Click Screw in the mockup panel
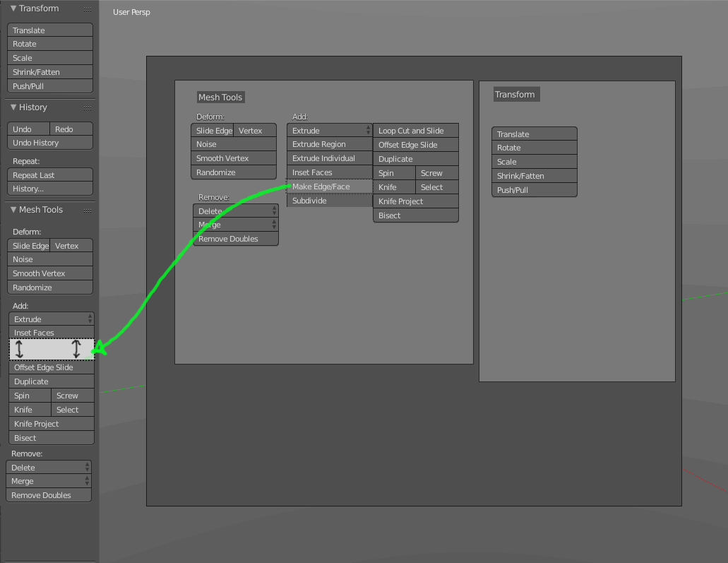Image resolution: width=728 pixels, height=563 pixels. click(x=437, y=173)
